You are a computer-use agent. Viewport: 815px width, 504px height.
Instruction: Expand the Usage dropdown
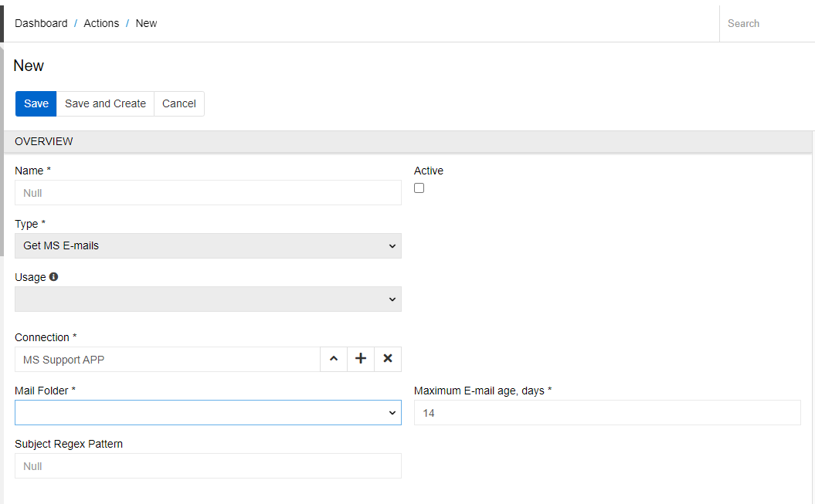208,299
